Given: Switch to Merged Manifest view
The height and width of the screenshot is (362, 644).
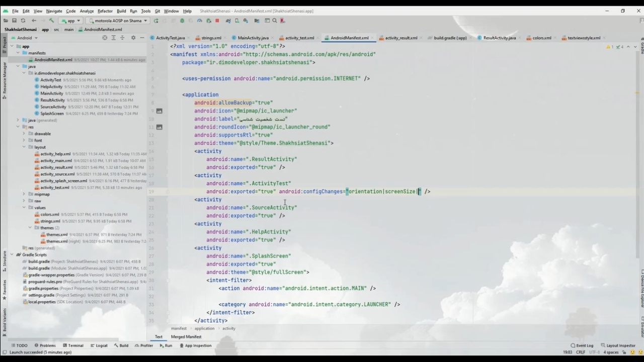Looking at the screenshot, I should 186,337.
